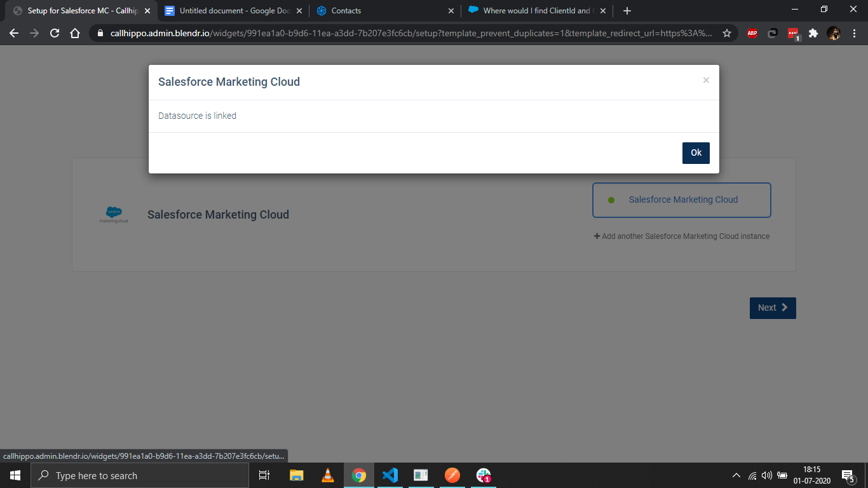The width and height of the screenshot is (868, 488).
Task: Bookmark this page with the star icon
Action: pos(727,33)
